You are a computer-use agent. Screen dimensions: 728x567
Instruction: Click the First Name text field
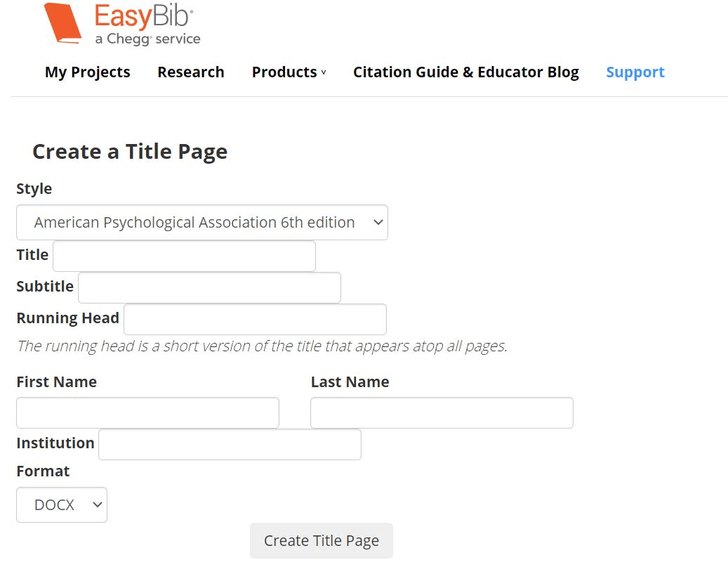pos(147,412)
